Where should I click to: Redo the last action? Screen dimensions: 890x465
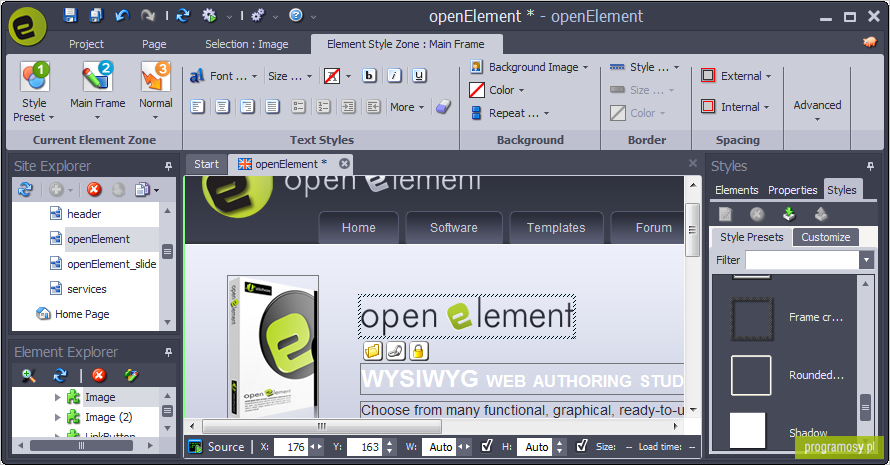148,15
